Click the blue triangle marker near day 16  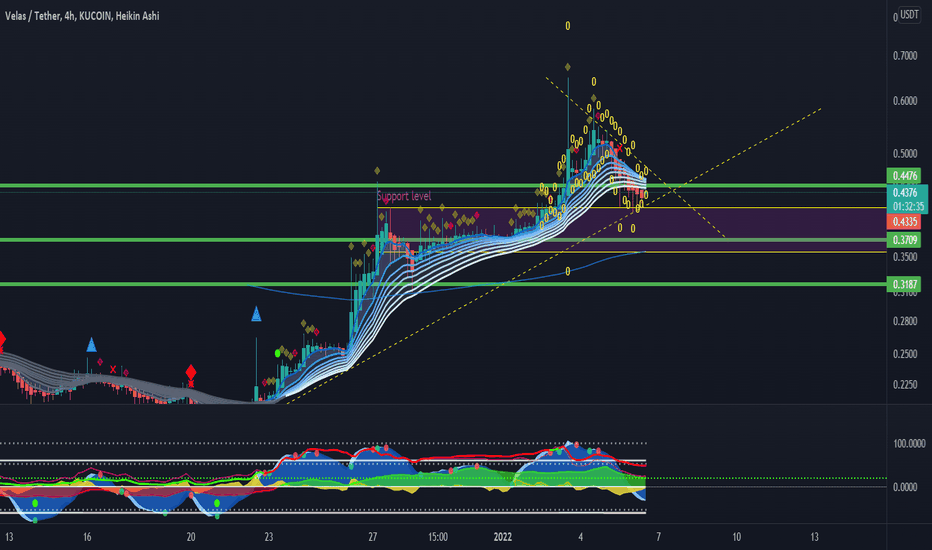(x=92, y=344)
